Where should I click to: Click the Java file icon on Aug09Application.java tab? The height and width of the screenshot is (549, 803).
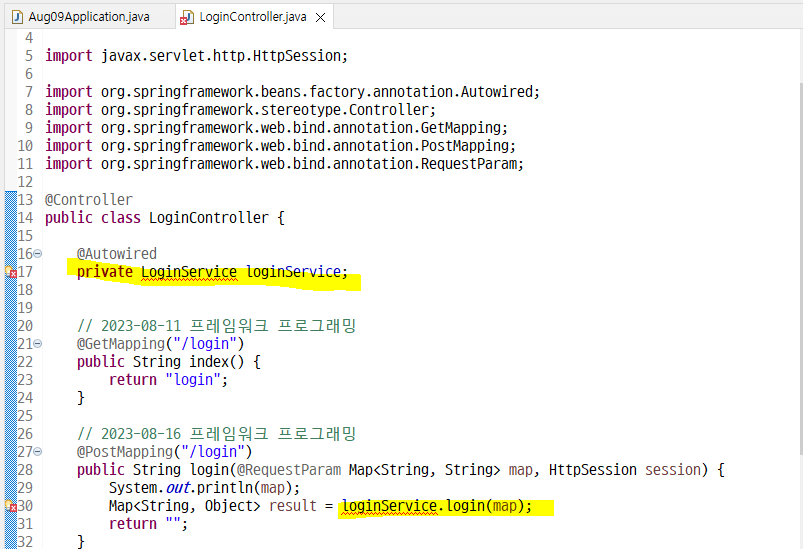[x=17, y=17]
